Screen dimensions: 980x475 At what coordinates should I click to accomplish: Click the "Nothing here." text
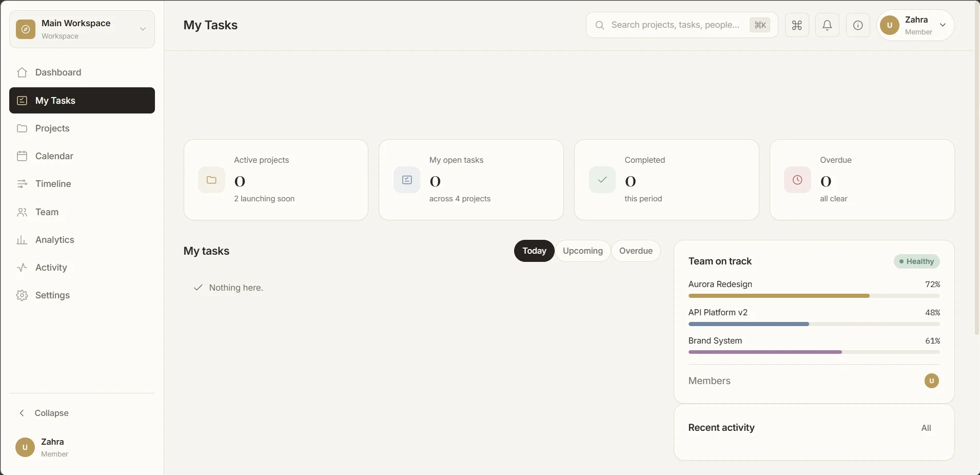(x=236, y=288)
